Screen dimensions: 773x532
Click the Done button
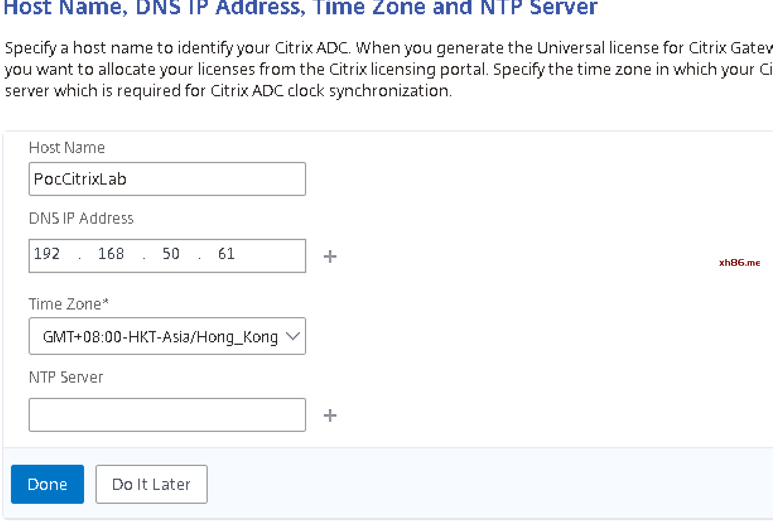pyautogui.click(x=48, y=484)
